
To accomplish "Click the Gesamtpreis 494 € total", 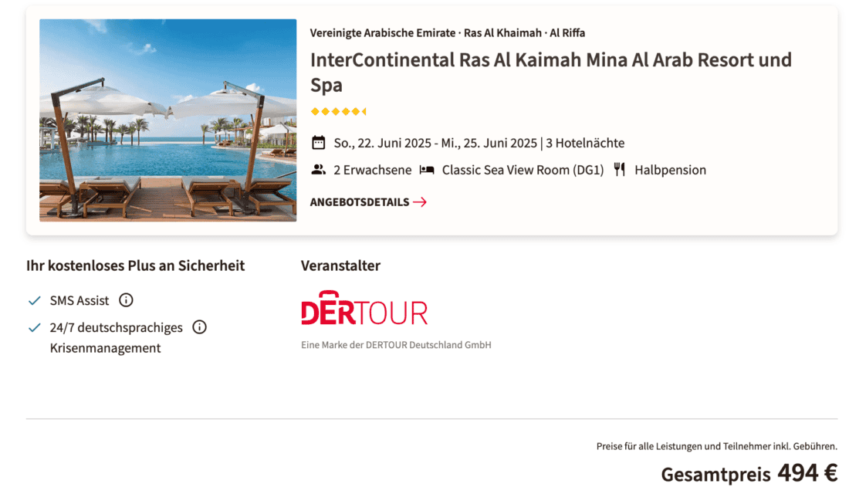I will (x=749, y=473).
